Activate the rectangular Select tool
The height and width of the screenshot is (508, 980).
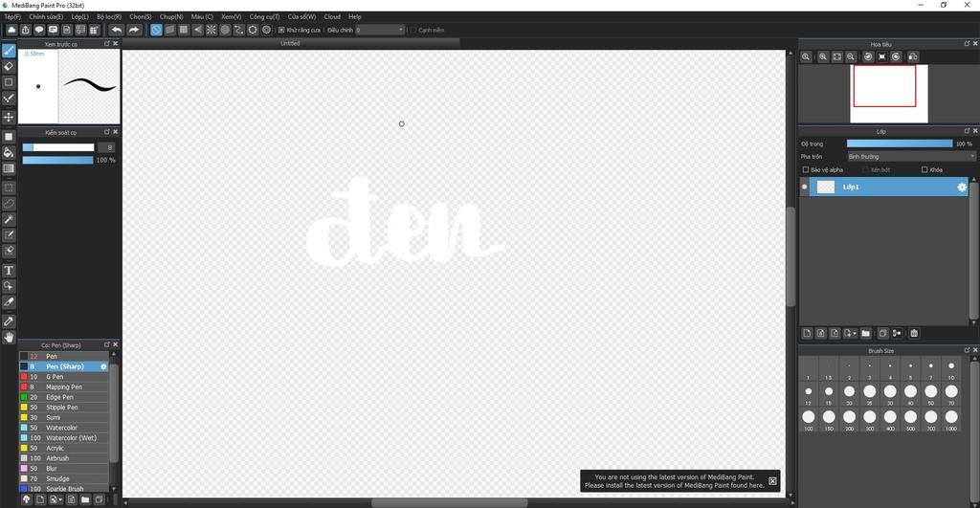coord(9,188)
